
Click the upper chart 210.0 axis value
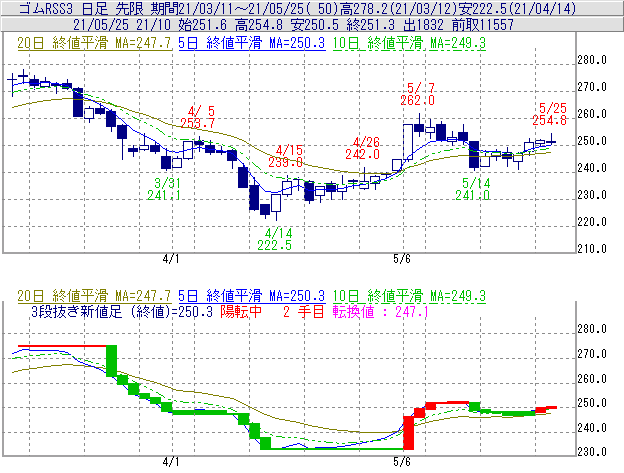tap(592, 249)
